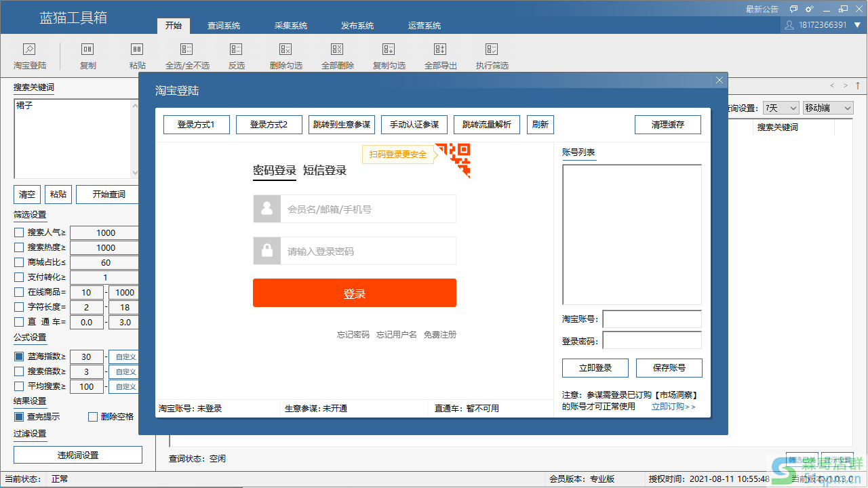The width and height of the screenshot is (868, 488).
Task: Open the 7天 time range dropdown
Action: click(x=782, y=107)
